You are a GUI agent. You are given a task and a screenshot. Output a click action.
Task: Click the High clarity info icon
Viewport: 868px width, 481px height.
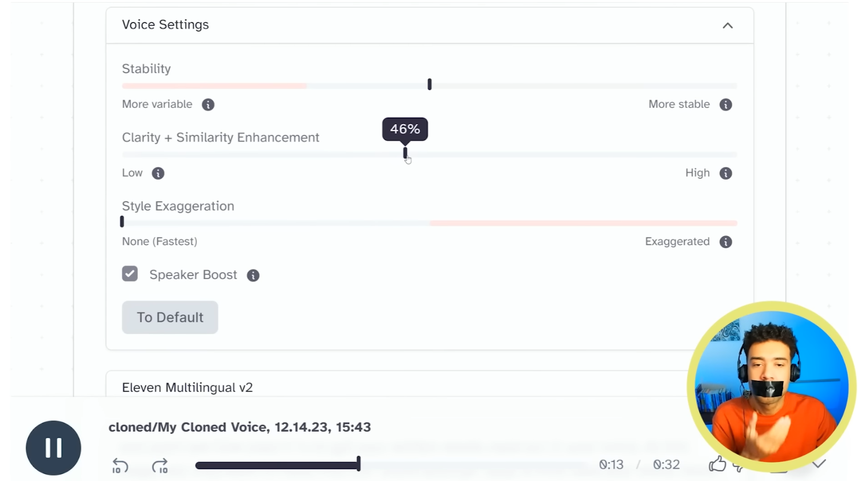pyautogui.click(x=726, y=173)
